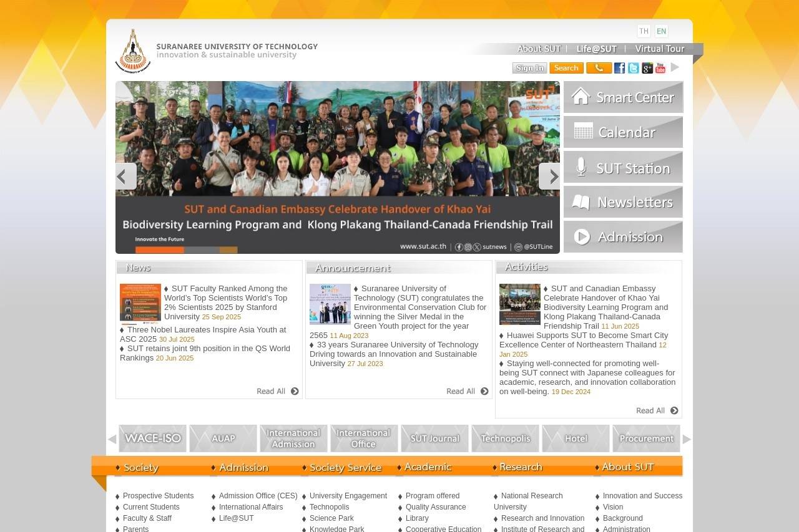Open the SUT Twitter icon
Screen dimensions: 799x532
(633, 68)
